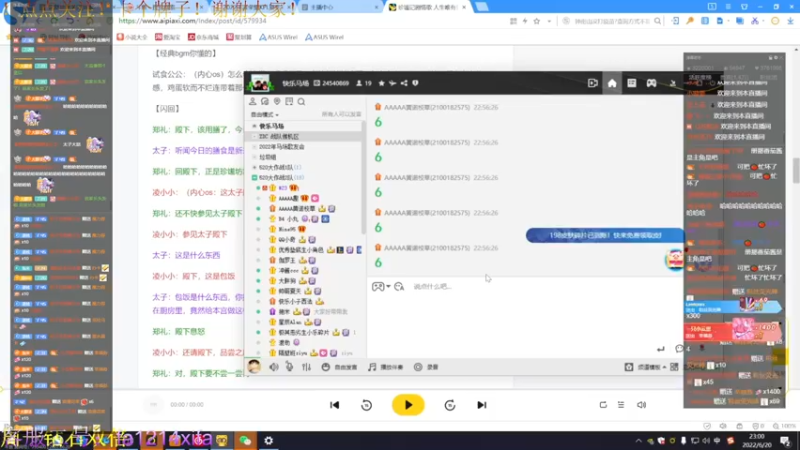Screen dimensions: 800x450
Task: Open the bulletin board icon above channel tree
Action: coord(289,102)
